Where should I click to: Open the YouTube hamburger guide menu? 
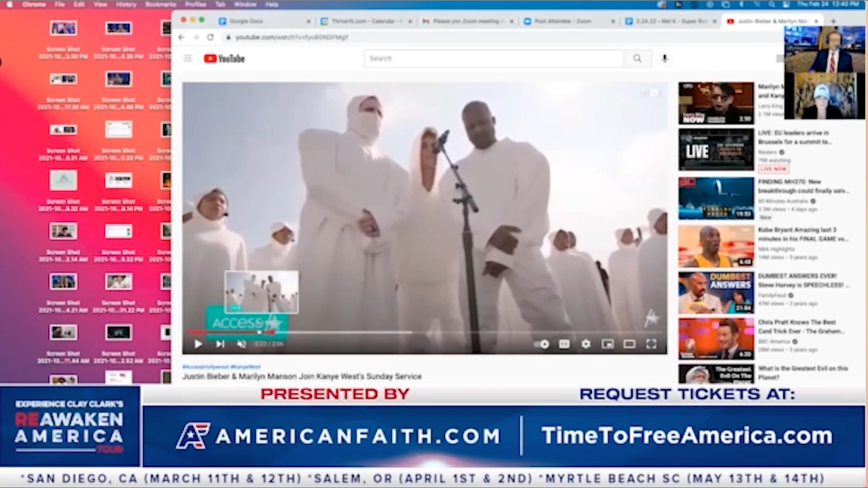pyautogui.click(x=188, y=59)
